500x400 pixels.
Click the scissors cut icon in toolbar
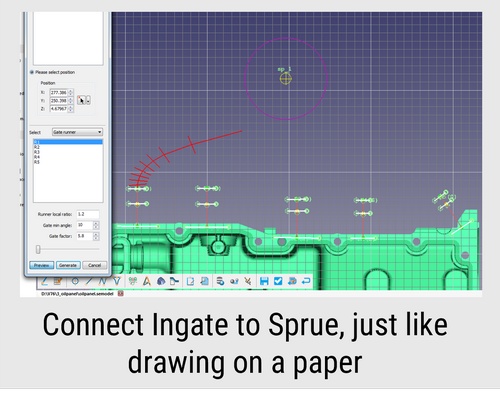pyautogui.click(x=248, y=281)
